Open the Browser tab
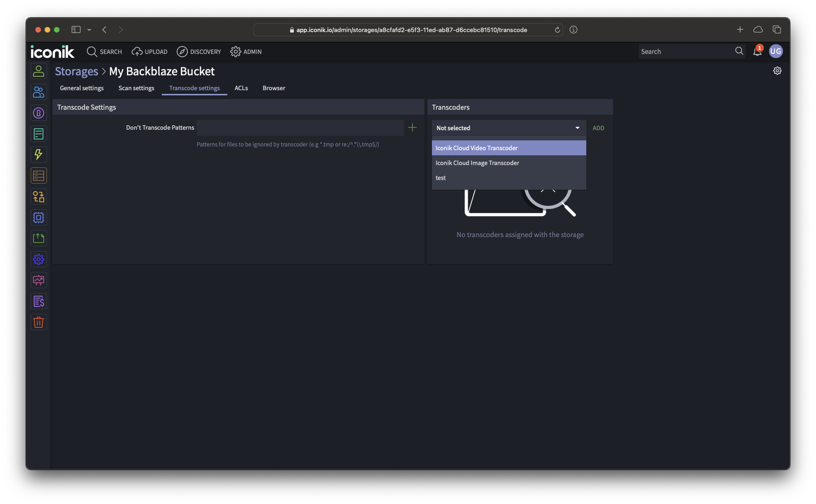 pos(274,88)
